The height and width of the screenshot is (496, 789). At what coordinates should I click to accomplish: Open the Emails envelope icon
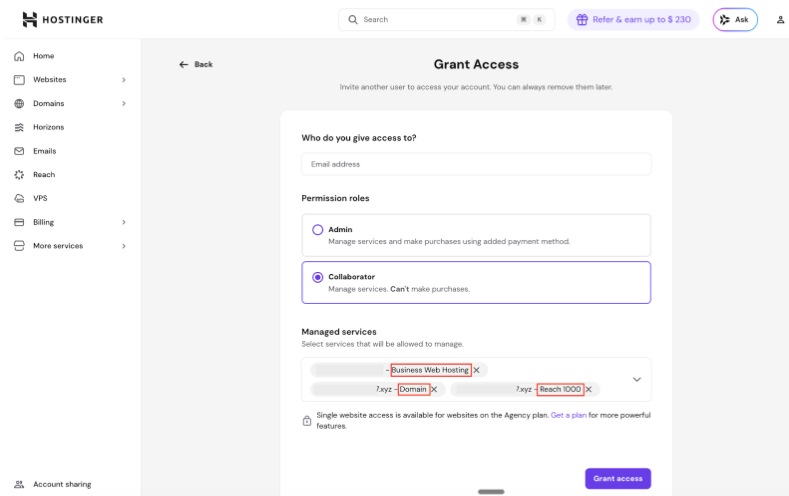19,151
